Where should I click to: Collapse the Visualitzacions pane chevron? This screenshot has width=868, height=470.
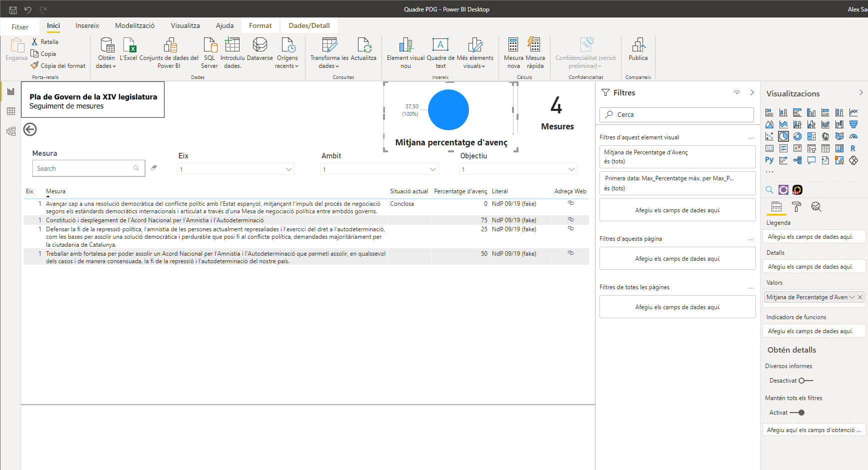point(861,92)
